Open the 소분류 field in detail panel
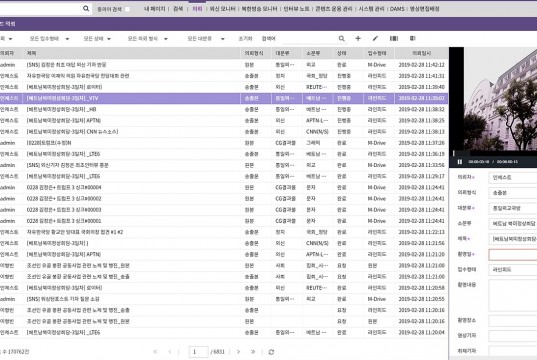537x360 pixels. [x=513, y=224]
